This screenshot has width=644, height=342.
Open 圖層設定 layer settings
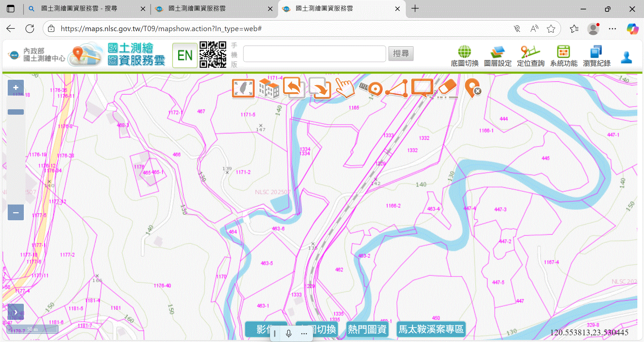(497, 56)
